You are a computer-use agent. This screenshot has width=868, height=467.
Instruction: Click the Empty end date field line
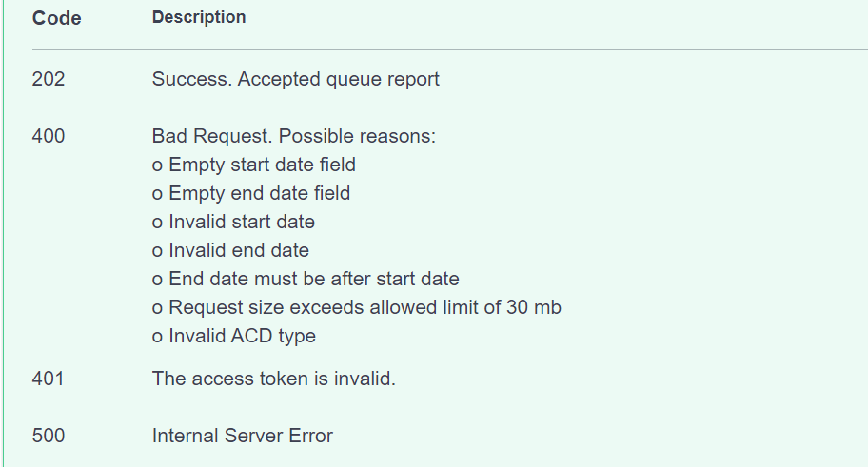(251, 193)
